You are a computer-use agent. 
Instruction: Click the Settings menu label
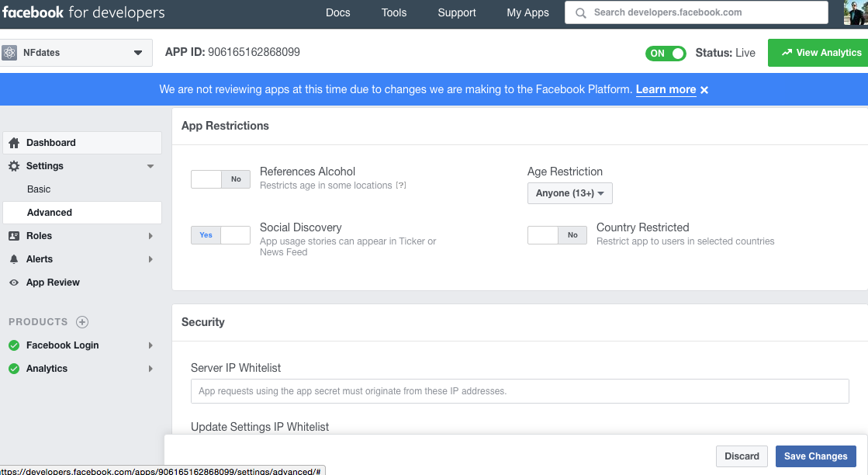pos(45,166)
